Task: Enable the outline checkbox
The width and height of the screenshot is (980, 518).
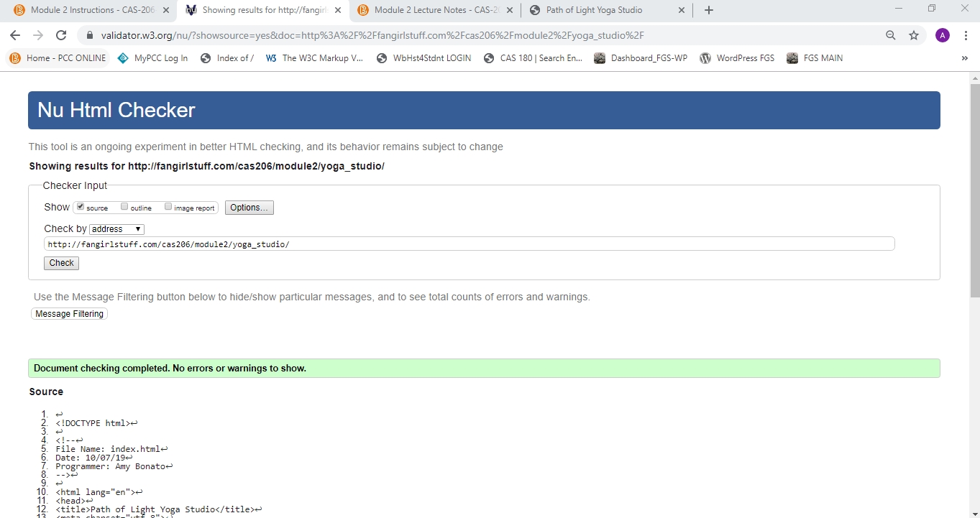Action: (x=124, y=207)
